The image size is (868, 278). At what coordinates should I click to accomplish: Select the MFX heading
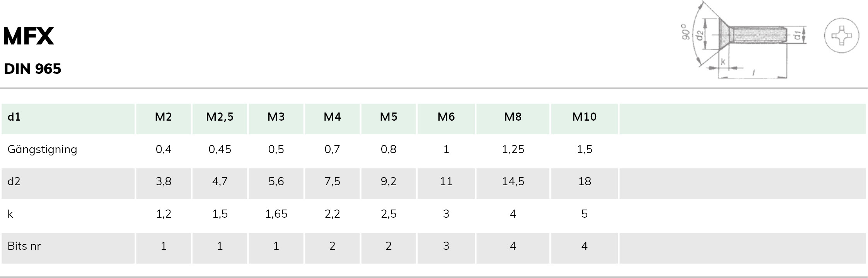28,36
